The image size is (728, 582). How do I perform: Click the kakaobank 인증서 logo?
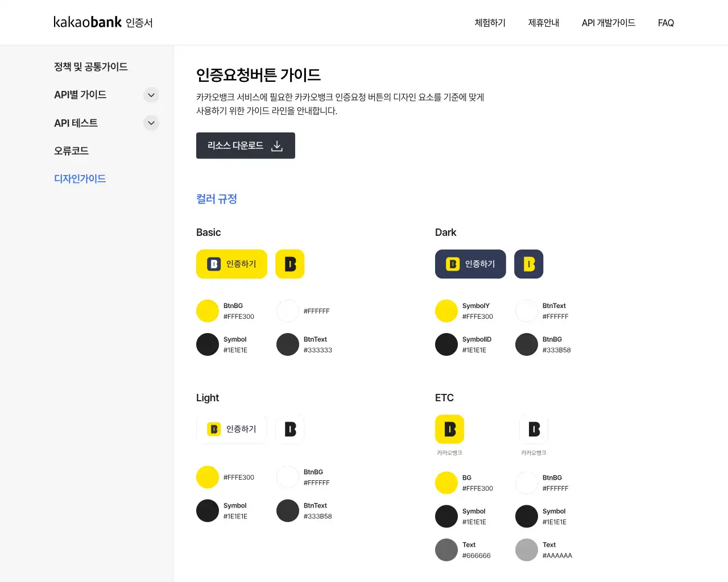coord(103,23)
